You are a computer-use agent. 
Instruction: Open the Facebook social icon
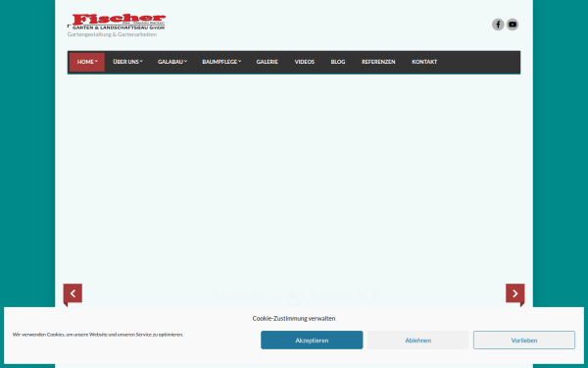[x=498, y=25]
